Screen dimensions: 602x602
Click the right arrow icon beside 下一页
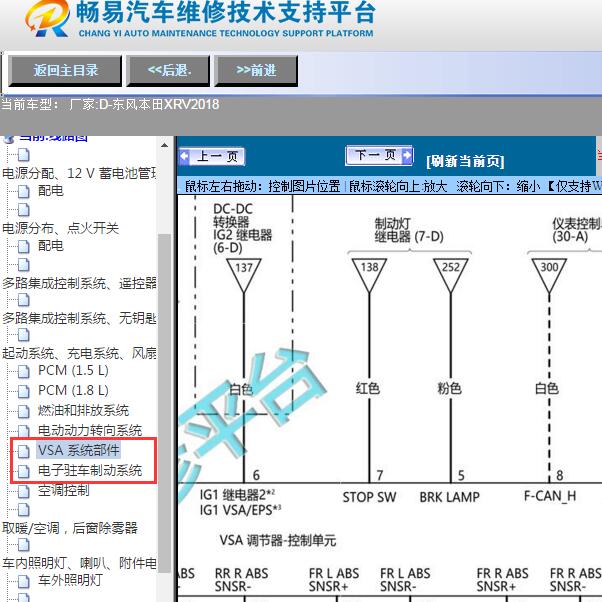[407, 155]
